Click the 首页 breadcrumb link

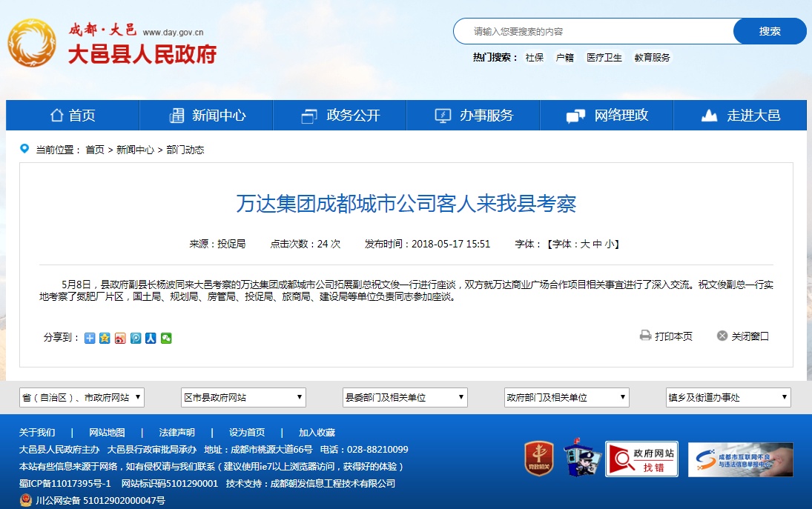(x=95, y=150)
